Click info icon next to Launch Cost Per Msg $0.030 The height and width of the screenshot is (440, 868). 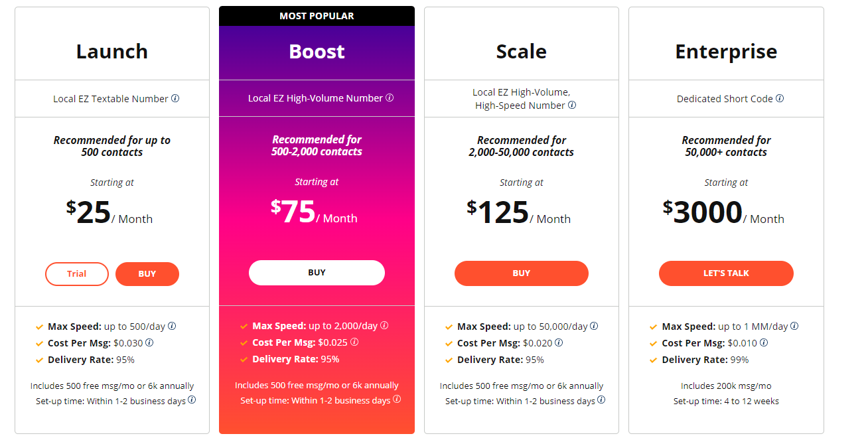coord(149,342)
